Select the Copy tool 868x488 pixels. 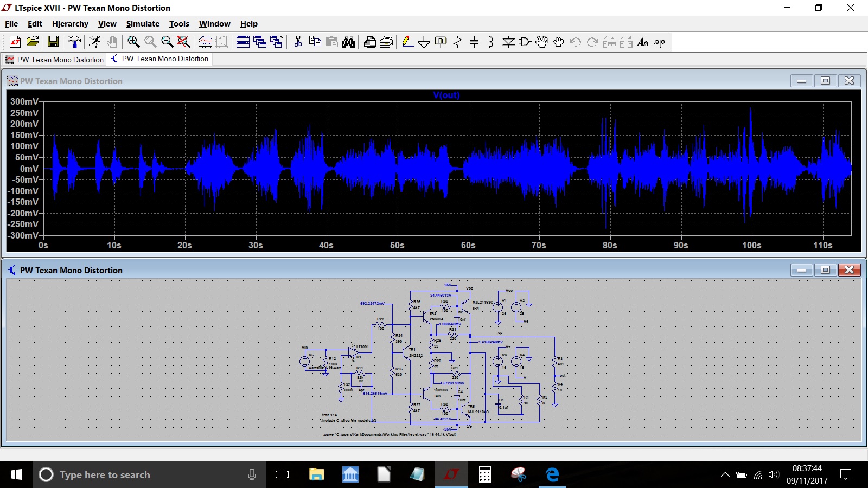click(x=315, y=42)
